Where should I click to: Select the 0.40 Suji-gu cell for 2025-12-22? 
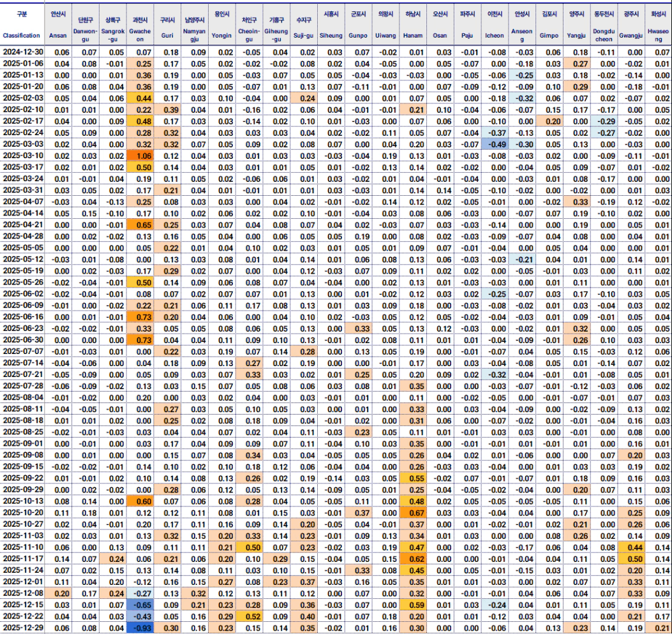[x=307, y=616]
